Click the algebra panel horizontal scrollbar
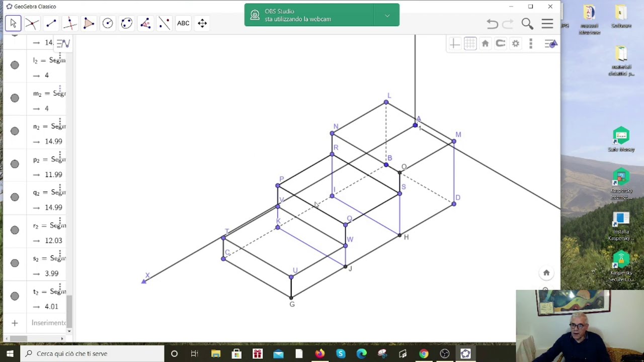Viewport: 644px width, 362px height. 19,338
